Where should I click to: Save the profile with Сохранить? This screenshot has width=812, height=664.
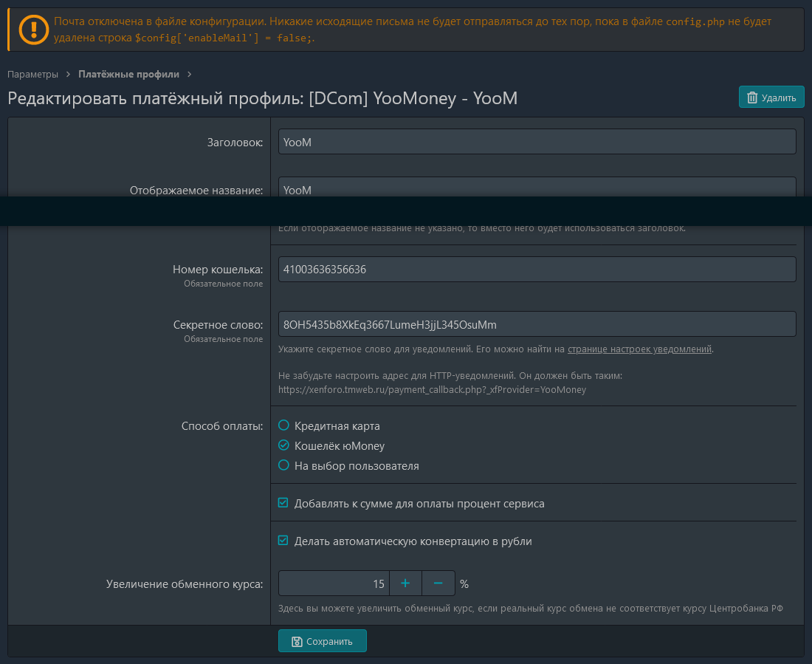[323, 641]
